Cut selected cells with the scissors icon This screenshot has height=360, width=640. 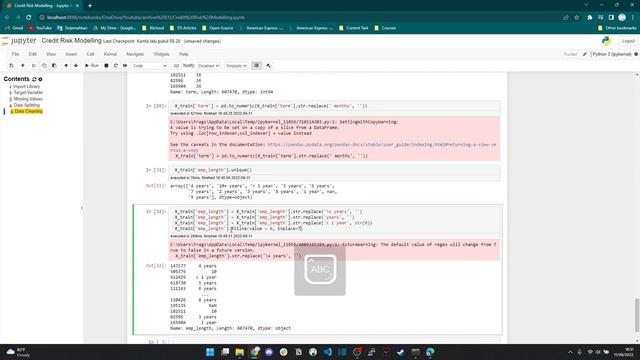point(34,66)
